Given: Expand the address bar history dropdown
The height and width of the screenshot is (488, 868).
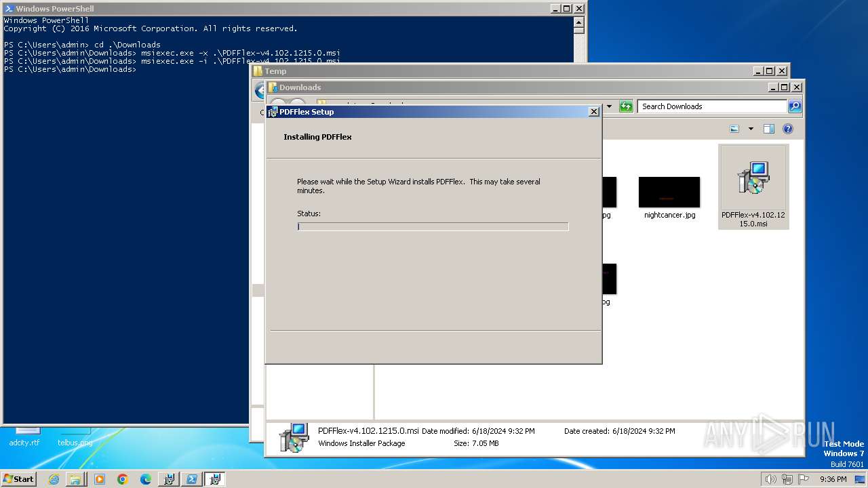Looking at the screenshot, I should pos(609,106).
